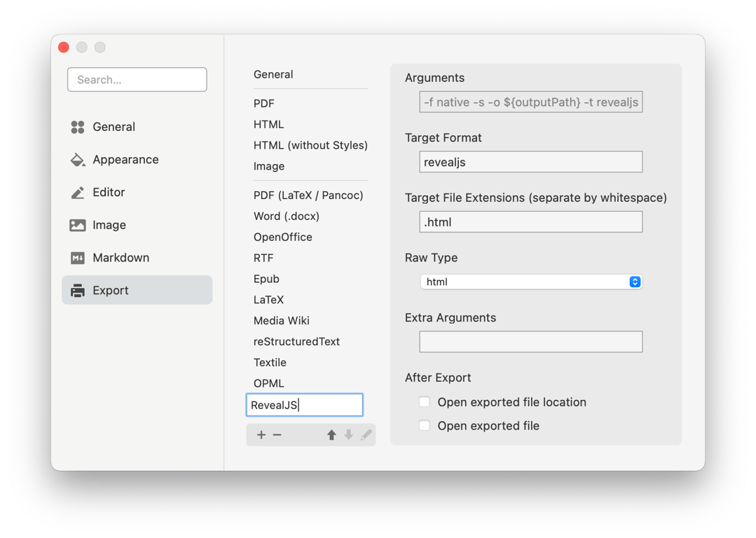
Task: Choose Epub in export list
Action: coord(266,279)
